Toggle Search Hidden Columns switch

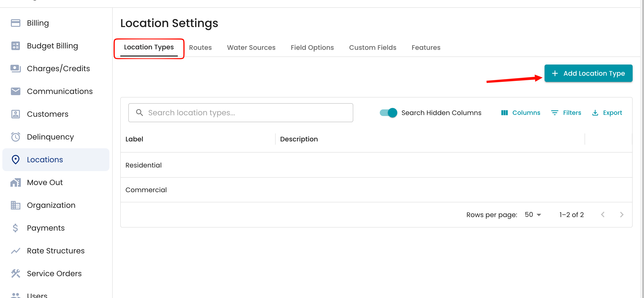388,113
